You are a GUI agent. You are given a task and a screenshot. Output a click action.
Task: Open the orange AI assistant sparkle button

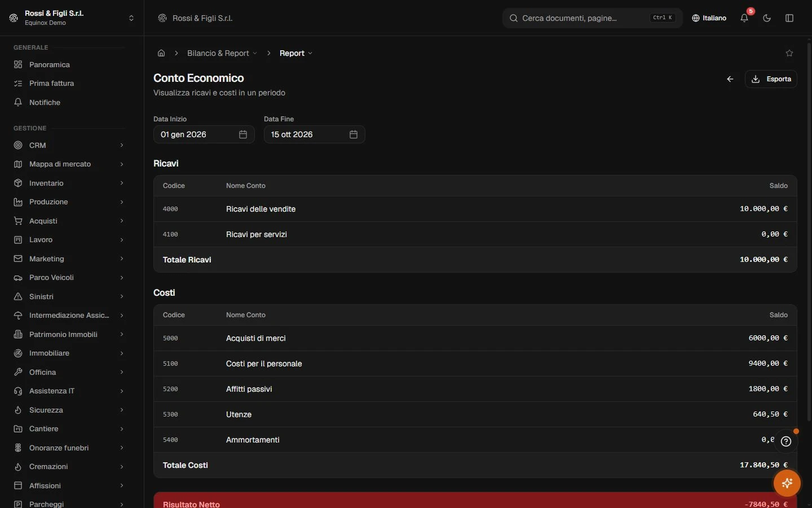(787, 483)
